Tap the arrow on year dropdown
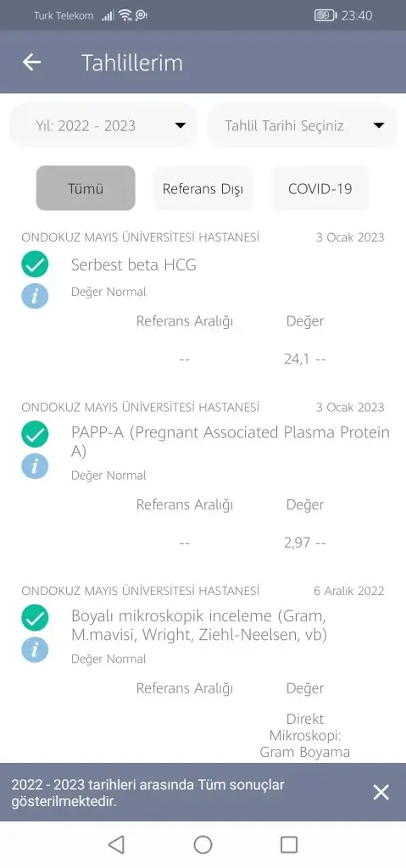Image resolution: width=406 pixels, height=868 pixels. click(x=180, y=125)
